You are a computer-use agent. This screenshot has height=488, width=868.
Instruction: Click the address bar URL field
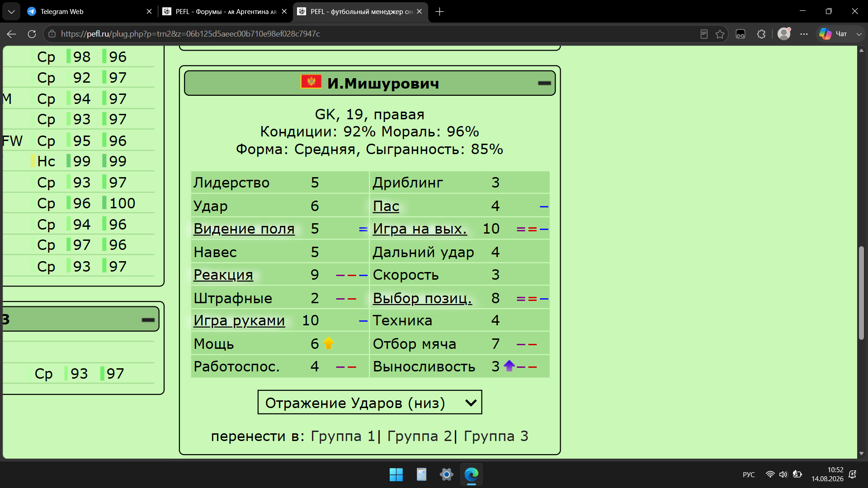[x=371, y=34]
